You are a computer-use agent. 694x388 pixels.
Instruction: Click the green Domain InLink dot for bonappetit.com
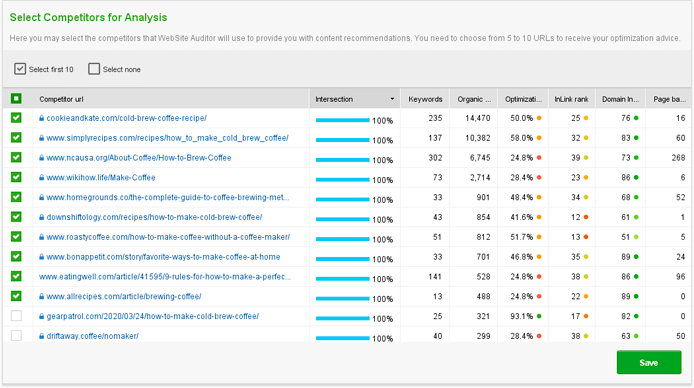coord(636,257)
